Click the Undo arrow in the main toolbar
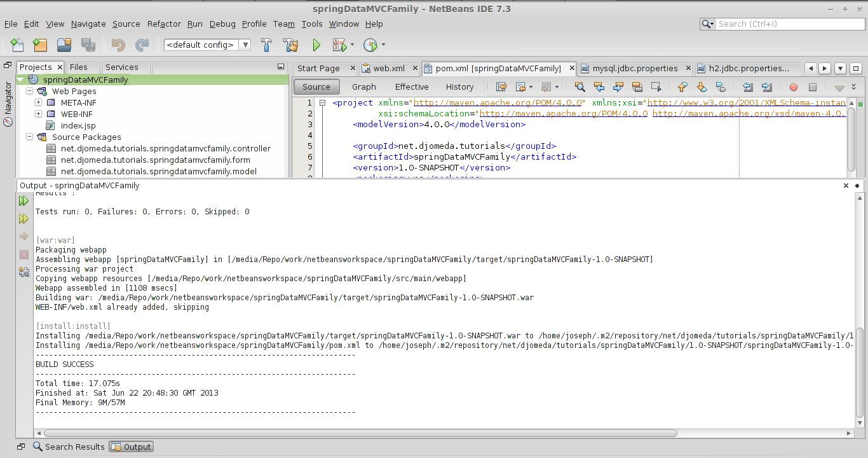 point(118,45)
